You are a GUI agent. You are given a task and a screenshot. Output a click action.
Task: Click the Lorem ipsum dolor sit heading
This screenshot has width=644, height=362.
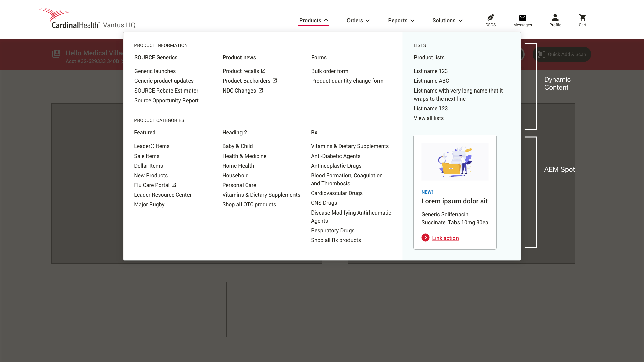coord(454,201)
